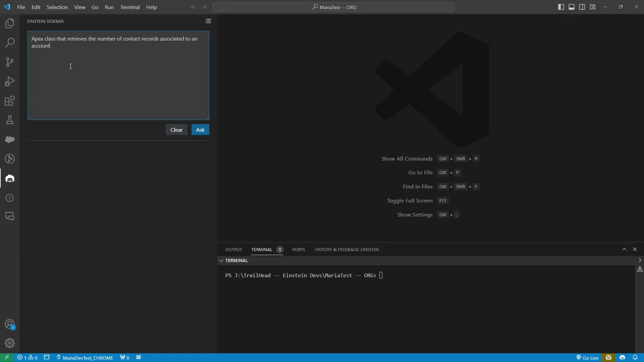
Task: Open the Manage gear settings menu
Action: tap(10, 343)
